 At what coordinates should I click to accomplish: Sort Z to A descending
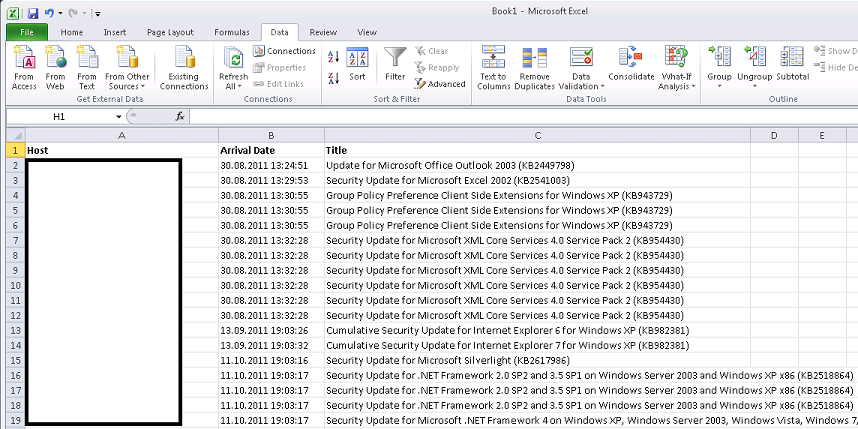(334, 78)
